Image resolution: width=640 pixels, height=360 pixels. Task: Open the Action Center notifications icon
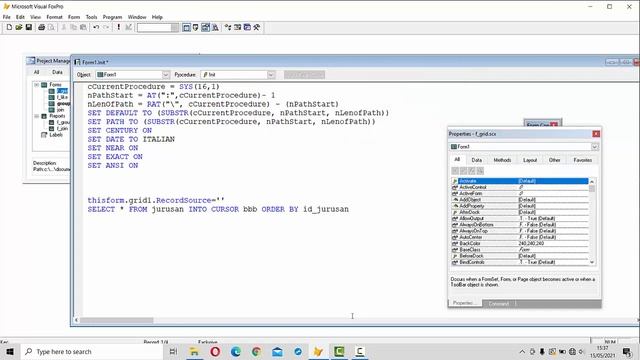[x=627, y=351]
